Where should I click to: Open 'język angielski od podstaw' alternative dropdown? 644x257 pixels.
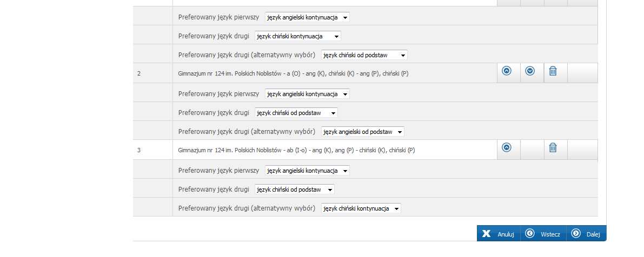pos(363,132)
